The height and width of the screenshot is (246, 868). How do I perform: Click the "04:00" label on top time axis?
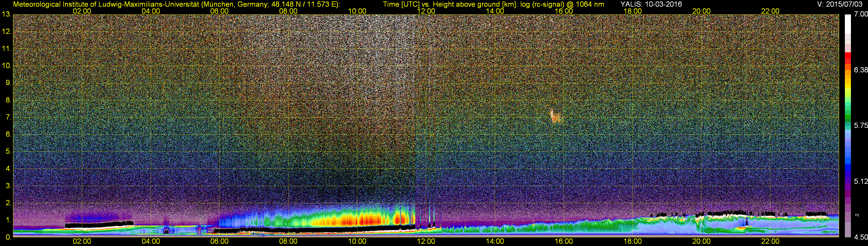151,11
